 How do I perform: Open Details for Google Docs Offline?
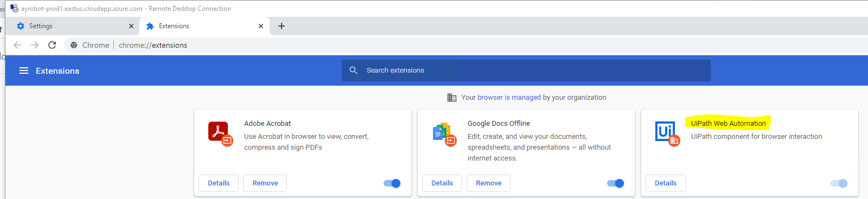(x=442, y=183)
